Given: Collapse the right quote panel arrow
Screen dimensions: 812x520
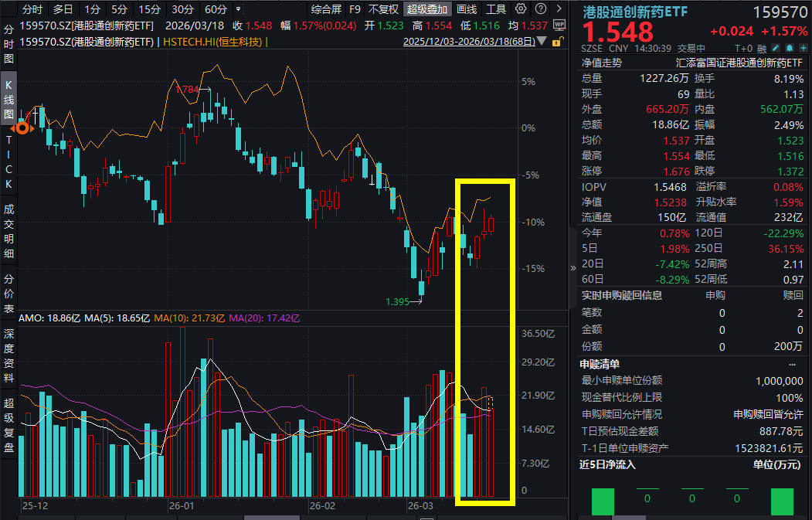Looking at the screenshot, I should [x=572, y=267].
